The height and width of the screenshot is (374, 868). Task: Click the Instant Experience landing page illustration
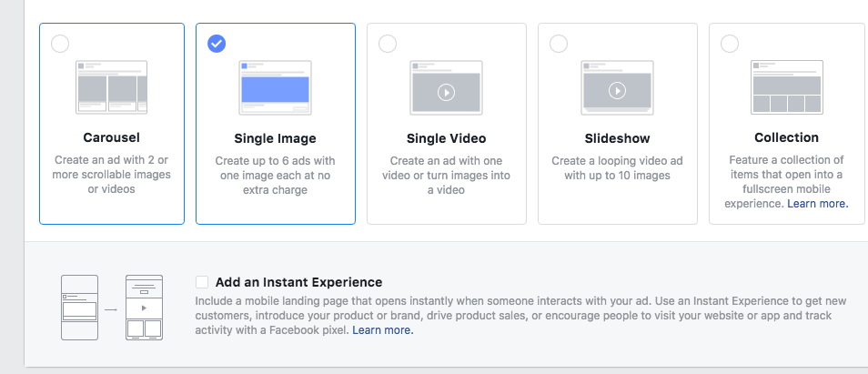click(x=145, y=308)
